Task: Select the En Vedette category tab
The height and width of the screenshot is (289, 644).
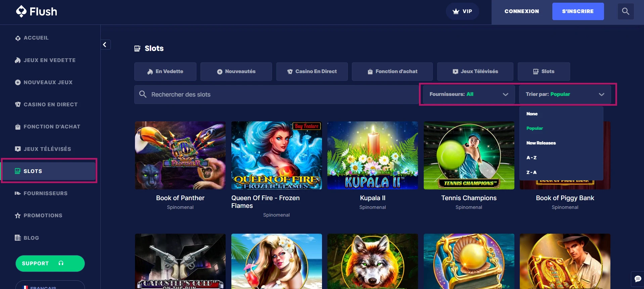Action: tap(165, 71)
